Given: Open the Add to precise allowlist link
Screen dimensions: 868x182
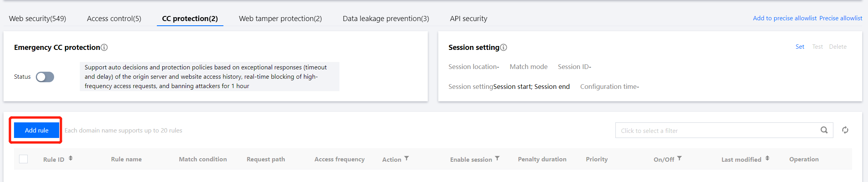Looking at the screenshot, I should [784, 18].
